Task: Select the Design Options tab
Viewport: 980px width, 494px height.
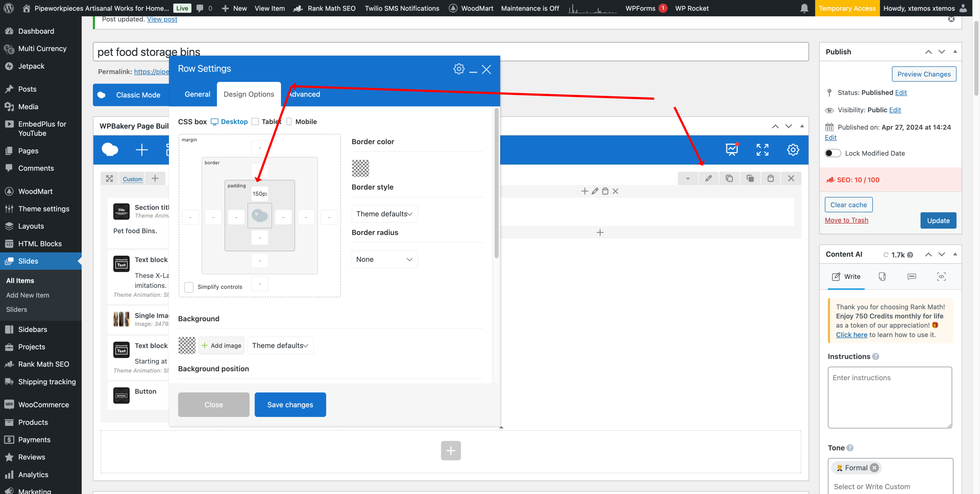Action: [249, 94]
